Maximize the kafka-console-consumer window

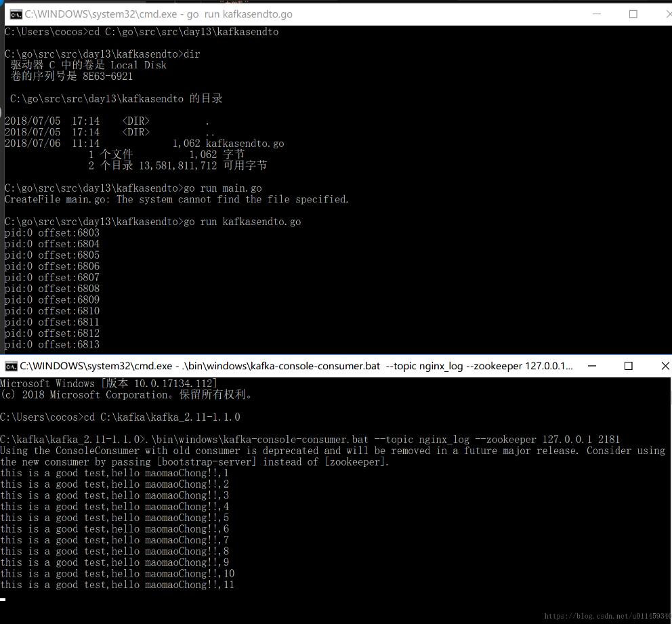pyautogui.click(x=628, y=366)
